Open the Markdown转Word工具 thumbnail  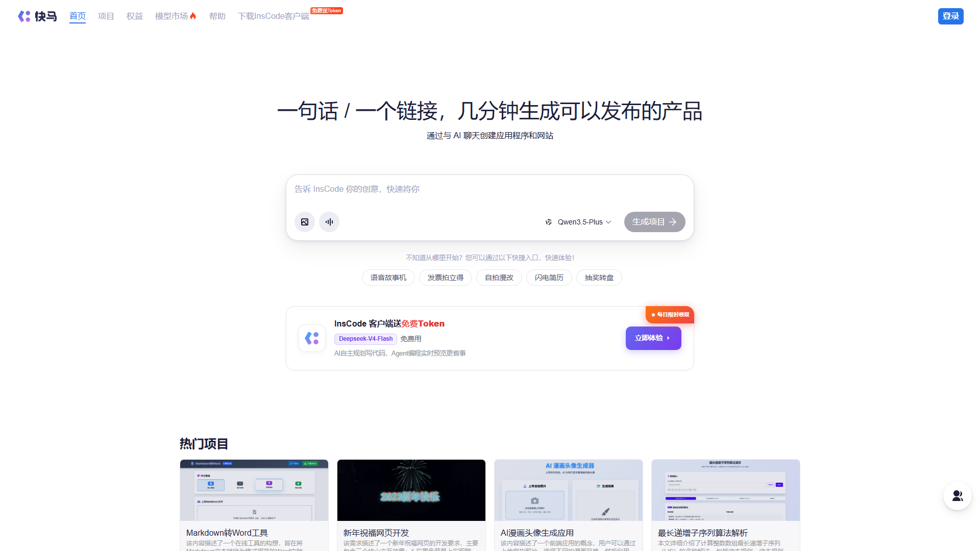click(x=254, y=490)
